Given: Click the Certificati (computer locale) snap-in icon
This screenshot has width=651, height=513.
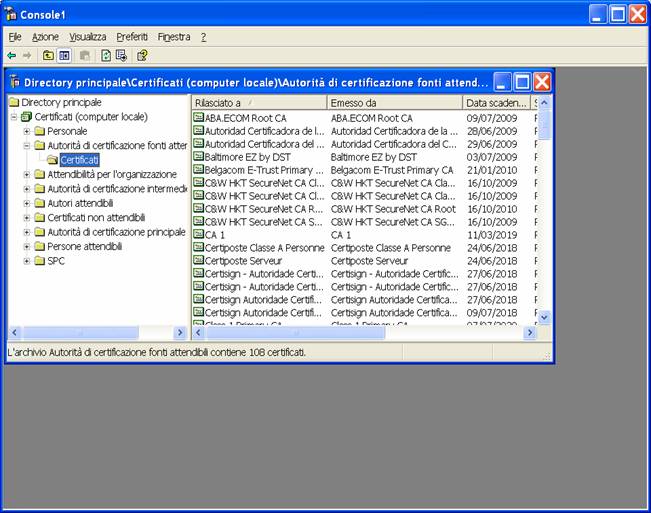Looking at the screenshot, I should (x=27, y=117).
